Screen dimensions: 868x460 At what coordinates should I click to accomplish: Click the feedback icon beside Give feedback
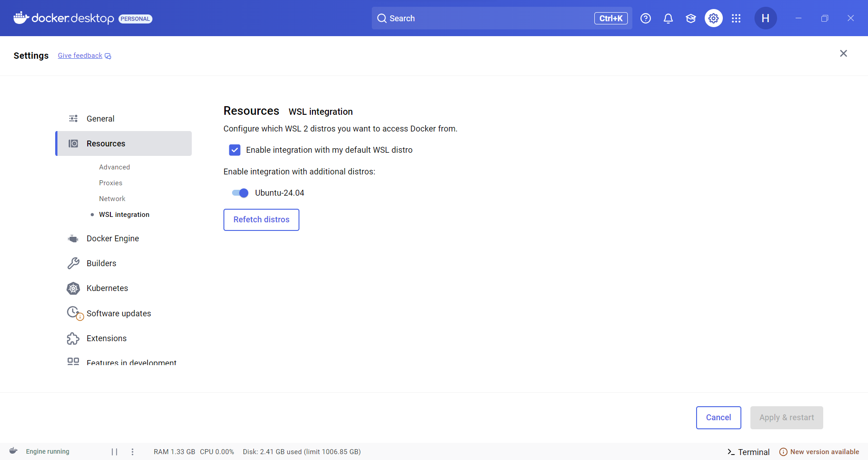pyautogui.click(x=108, y=56)
